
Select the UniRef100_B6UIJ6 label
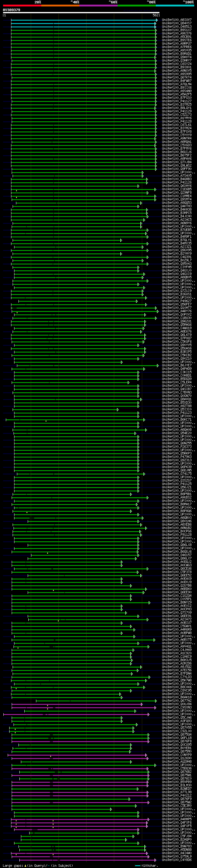point(177,152)
